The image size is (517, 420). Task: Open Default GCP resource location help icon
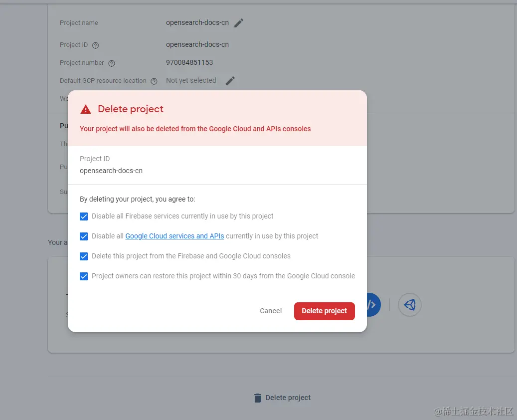[x=153, y=80]
